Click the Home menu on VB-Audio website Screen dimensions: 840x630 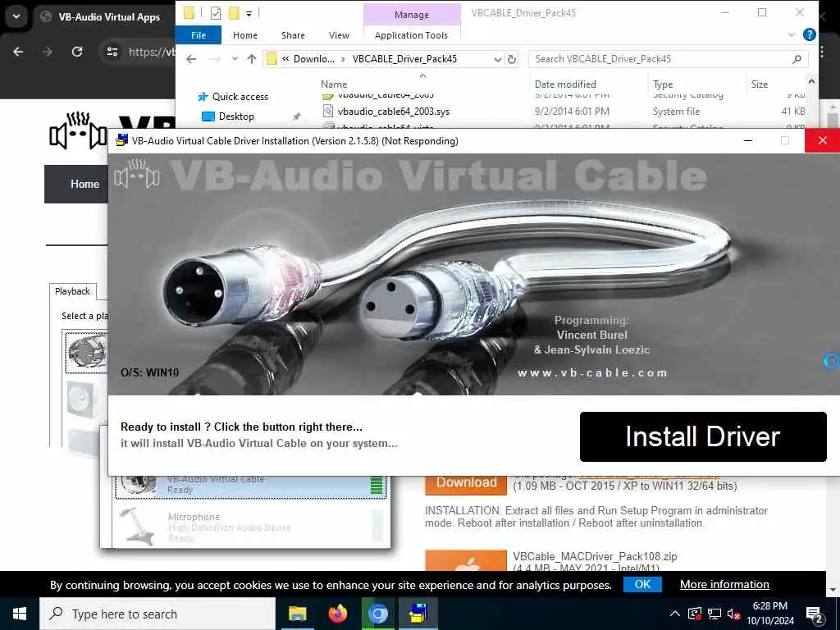tap(84, 184)
